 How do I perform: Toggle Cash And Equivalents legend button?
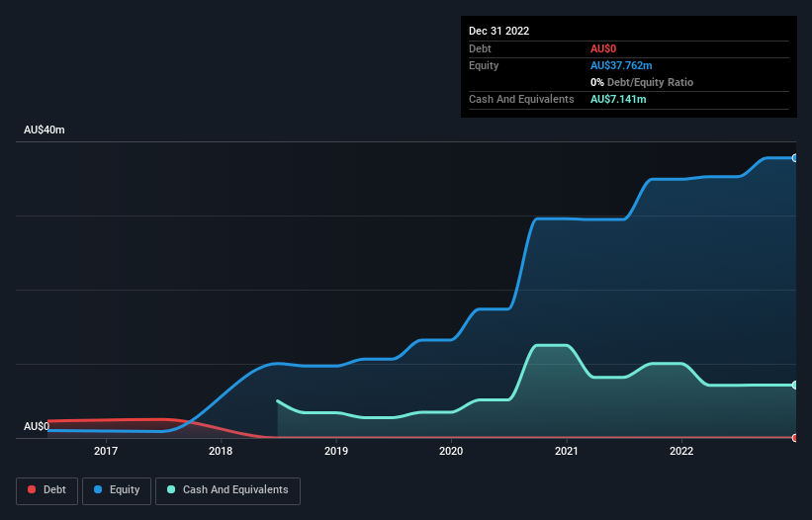[227, 490]
